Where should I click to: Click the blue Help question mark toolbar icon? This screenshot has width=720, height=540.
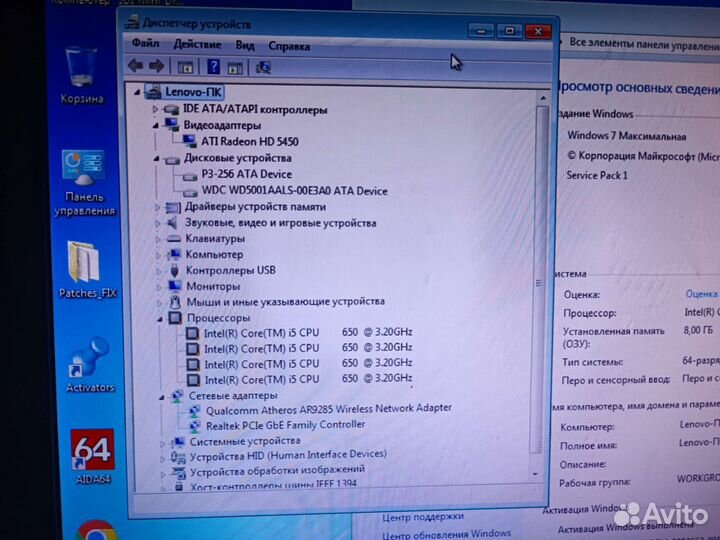point(213,67)
